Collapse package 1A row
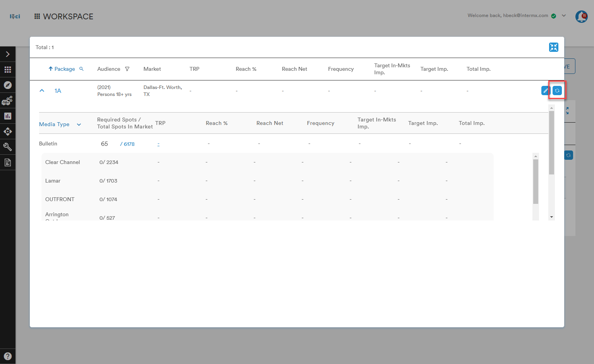This screenshot has width=594, height=364. [x=42, y=91]
